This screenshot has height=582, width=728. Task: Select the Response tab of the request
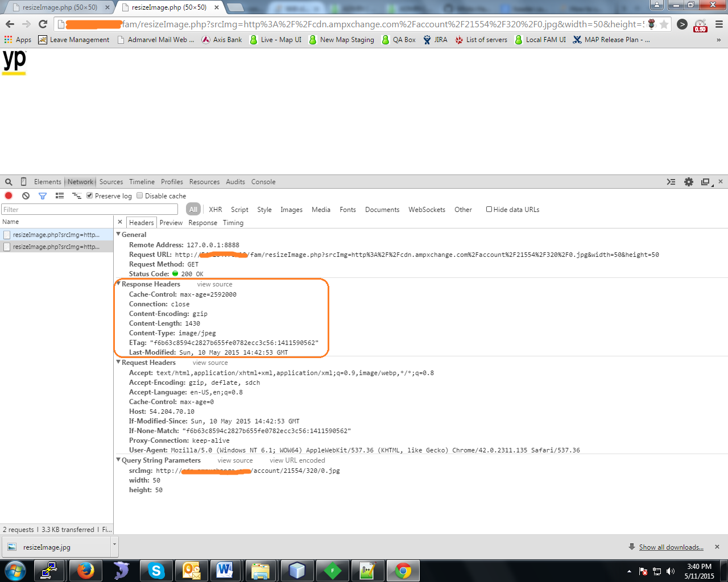point(203,223)
